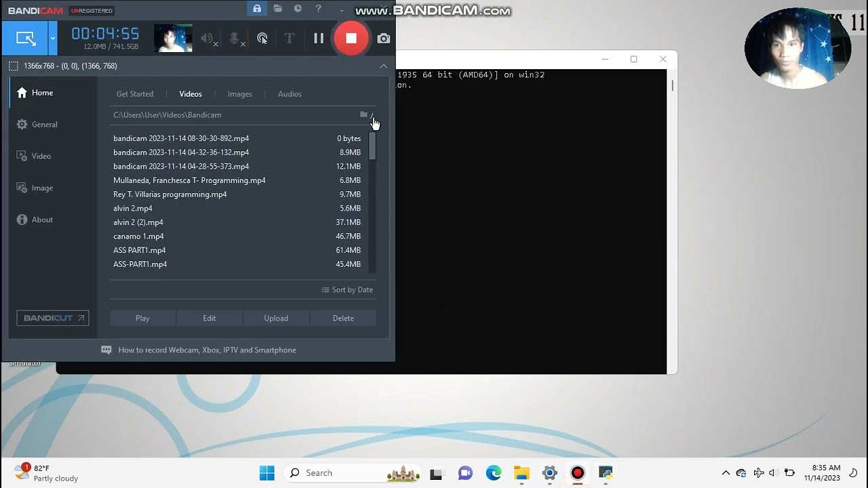
Task: Click the Bandicam icon on the taskbar
Action: point(578,473)
